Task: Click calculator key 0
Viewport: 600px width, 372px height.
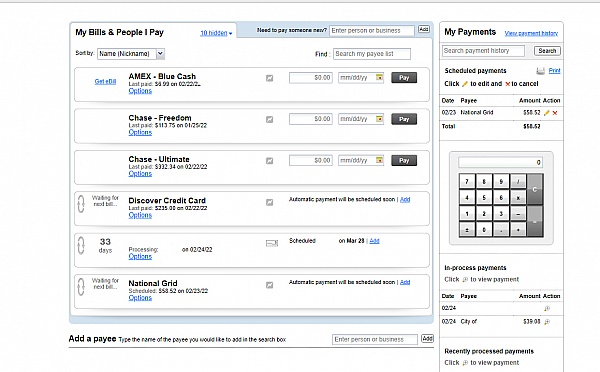Action: tap(484, 230)
